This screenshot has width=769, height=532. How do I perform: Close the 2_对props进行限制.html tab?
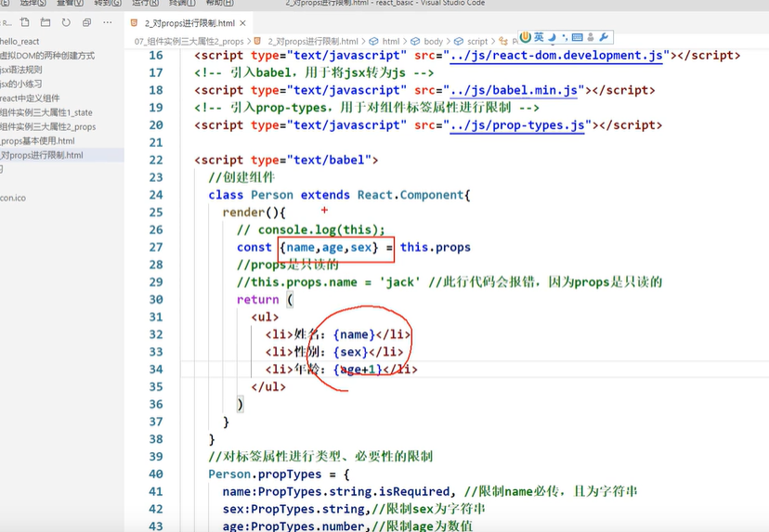click(242, 23)
